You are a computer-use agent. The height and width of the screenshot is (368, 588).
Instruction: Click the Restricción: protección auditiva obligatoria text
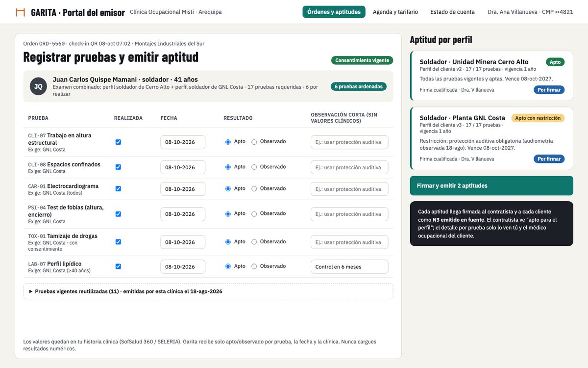486,144
